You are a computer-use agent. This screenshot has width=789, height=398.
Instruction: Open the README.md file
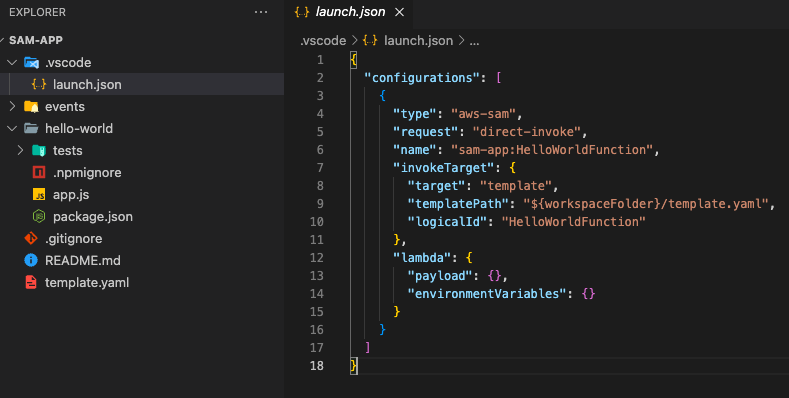83,261
